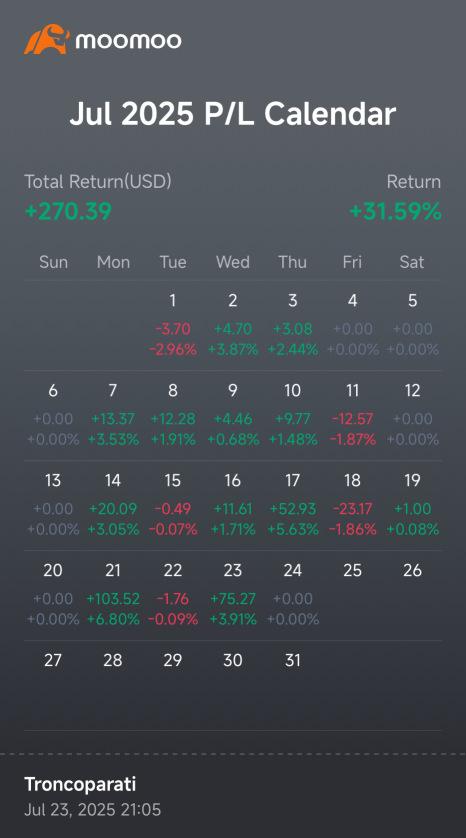Click the July 19 cell showing +1.00

tap(412, 506)
